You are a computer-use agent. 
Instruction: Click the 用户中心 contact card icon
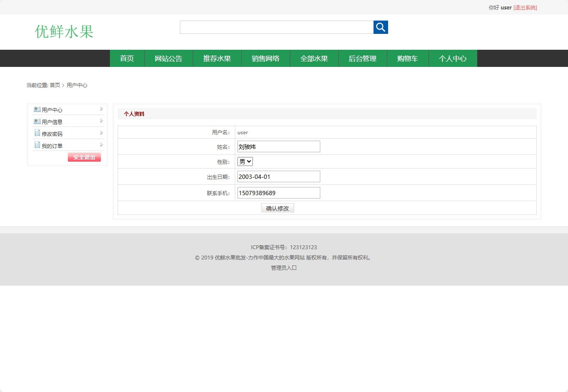pos(36,109)
